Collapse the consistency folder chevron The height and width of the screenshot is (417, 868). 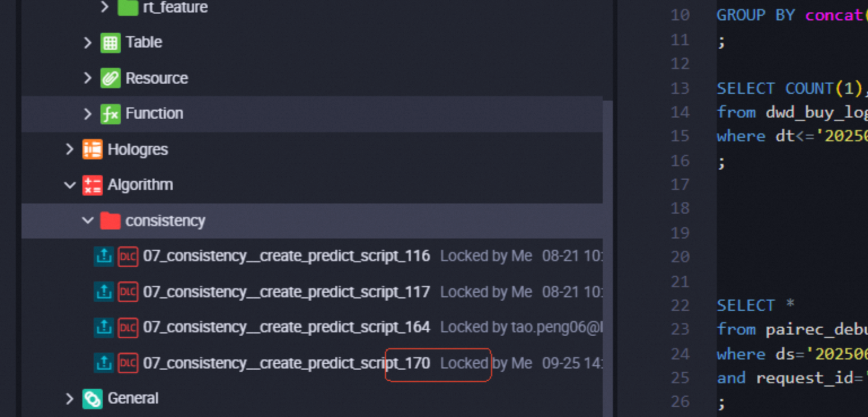[87, 220]
